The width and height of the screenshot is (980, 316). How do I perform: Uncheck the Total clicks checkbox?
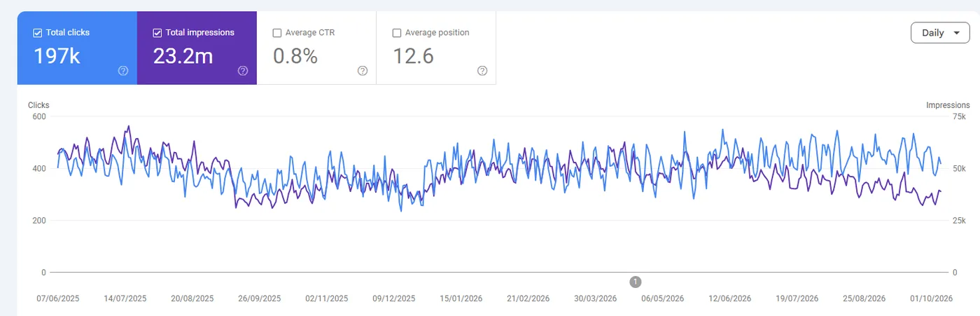tap(38, 33)
